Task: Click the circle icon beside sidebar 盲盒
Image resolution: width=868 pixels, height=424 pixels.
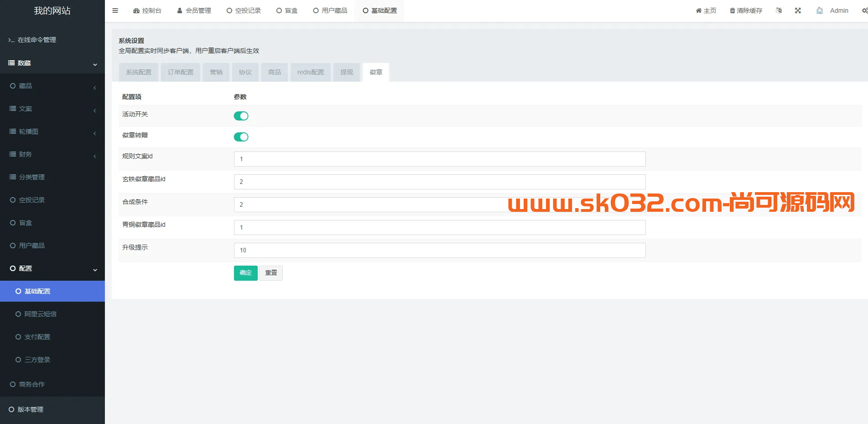Action: click(13, 223)
